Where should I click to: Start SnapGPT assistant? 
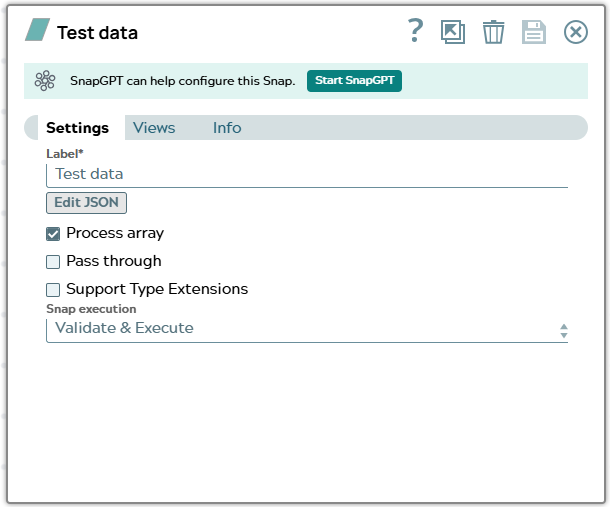[x=354, y=81]
